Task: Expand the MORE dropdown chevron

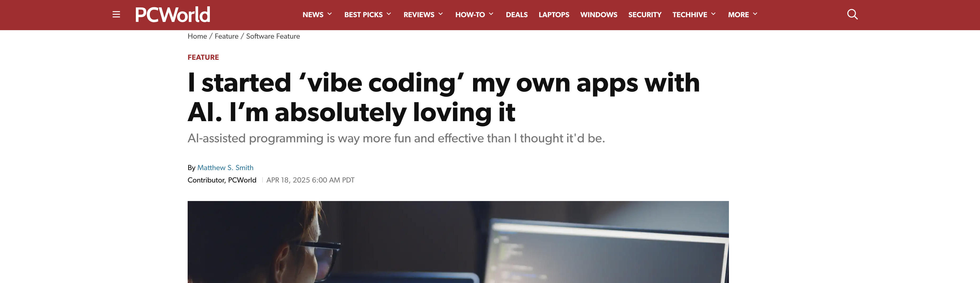Action: pyautogui.click(x=757, y=14)
